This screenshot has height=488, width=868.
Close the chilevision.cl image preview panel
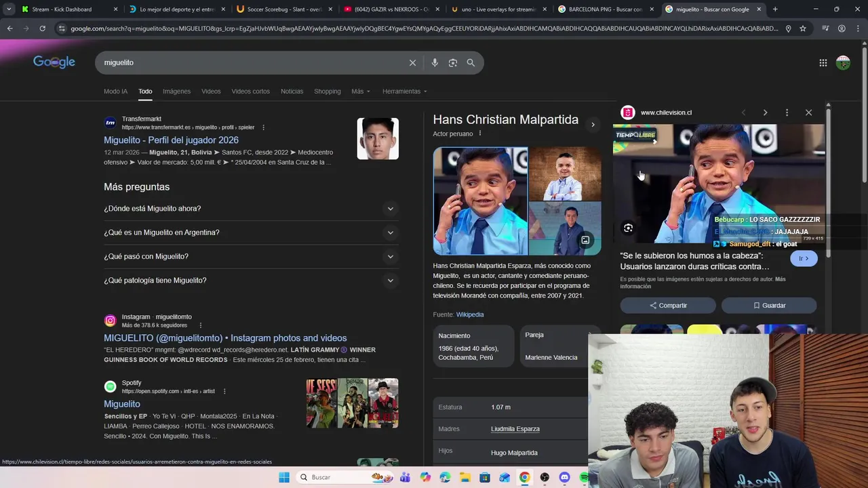coord(808,113)
